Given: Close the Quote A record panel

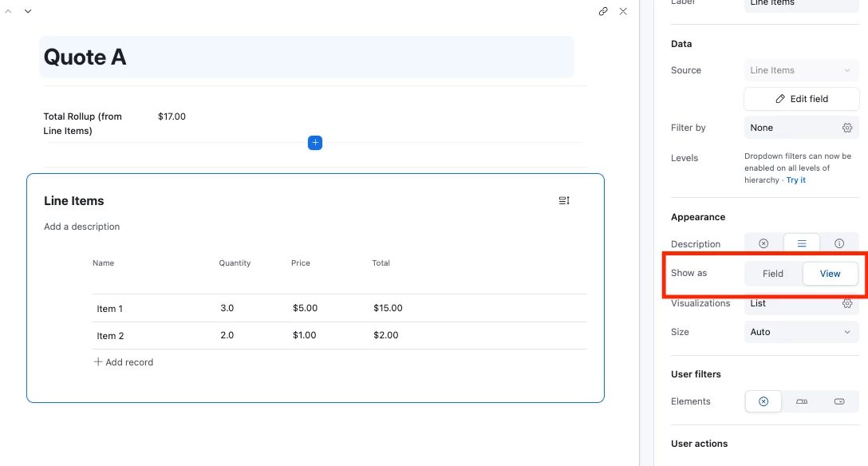Looking at the screenshot, I should (x=623, y=11).
